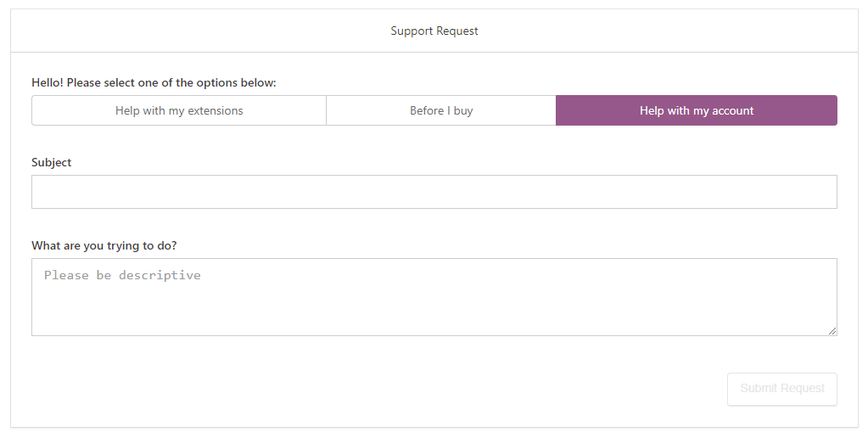868x438 pixels.
Task: Click the header bar containing Support Request
Action: (x=434, y=31)
